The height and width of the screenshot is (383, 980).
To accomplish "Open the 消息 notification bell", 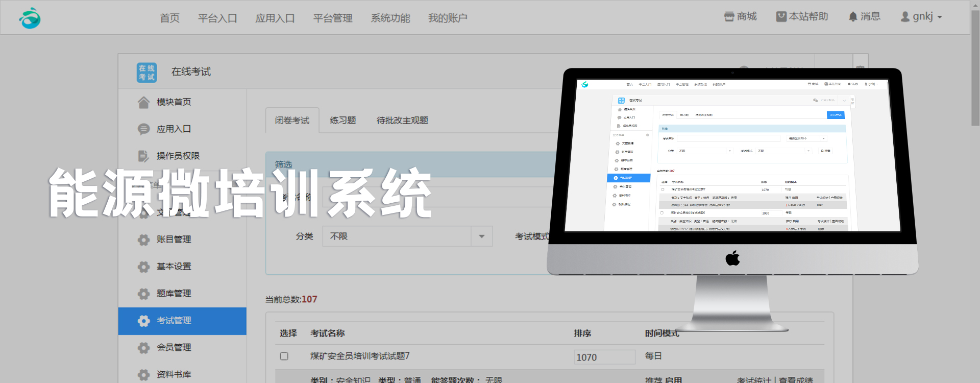I will [x=864, y=17].
